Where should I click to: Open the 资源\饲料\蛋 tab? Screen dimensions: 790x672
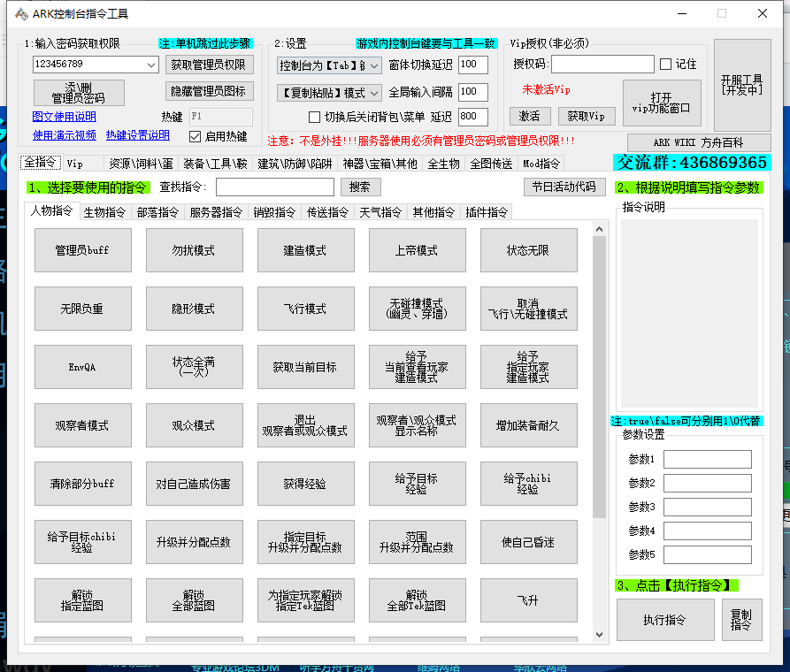(141, 164)
